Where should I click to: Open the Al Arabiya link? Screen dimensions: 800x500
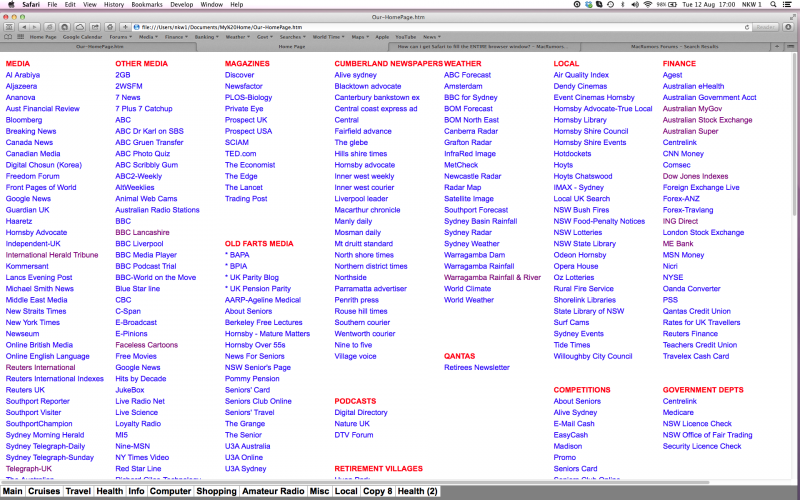[23, 75]
